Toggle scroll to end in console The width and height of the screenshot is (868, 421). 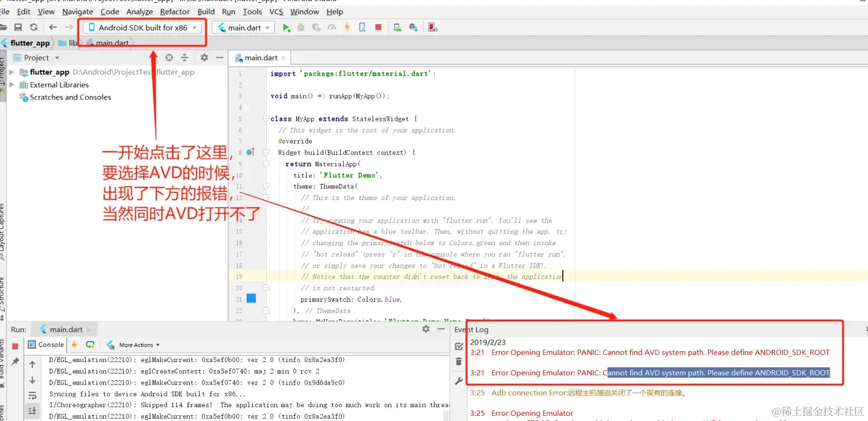[x=32, y=411]
